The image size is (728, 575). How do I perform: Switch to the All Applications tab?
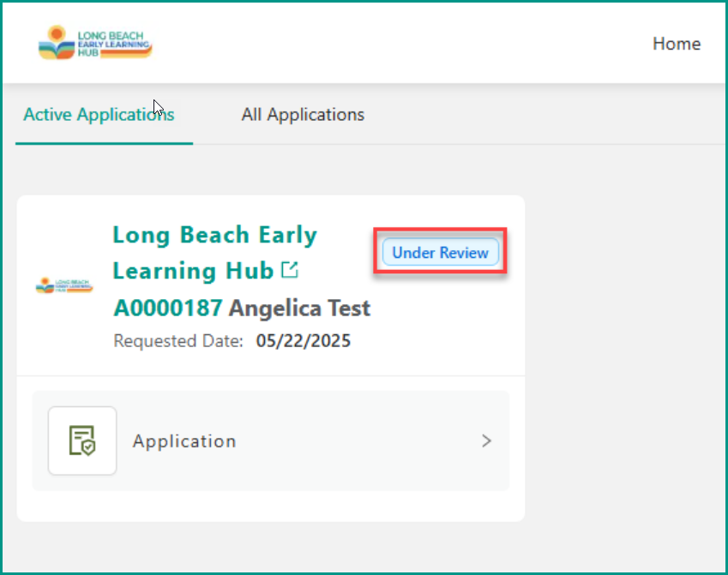point(303,115)
